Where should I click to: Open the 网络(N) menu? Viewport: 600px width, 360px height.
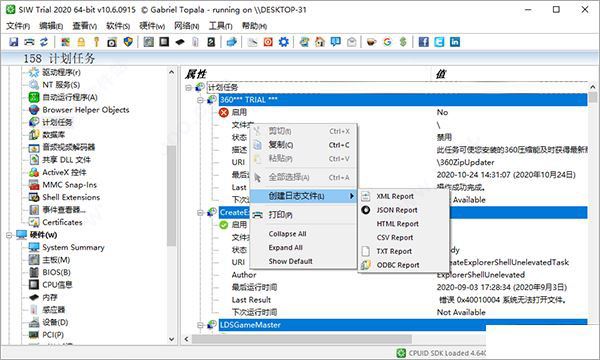(x=186, y=26)
